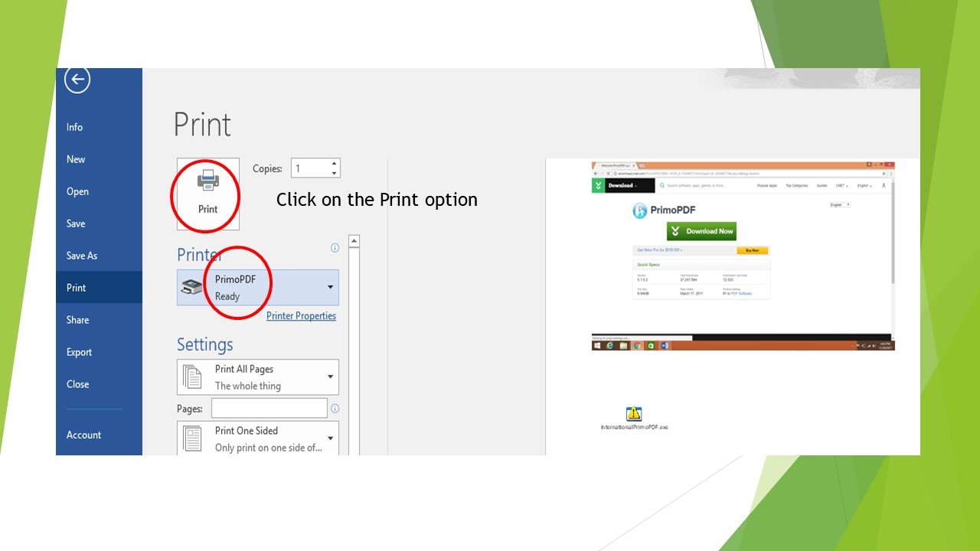
Task: Click the 'Copies:' label
Action: click(x=267, y=168)
